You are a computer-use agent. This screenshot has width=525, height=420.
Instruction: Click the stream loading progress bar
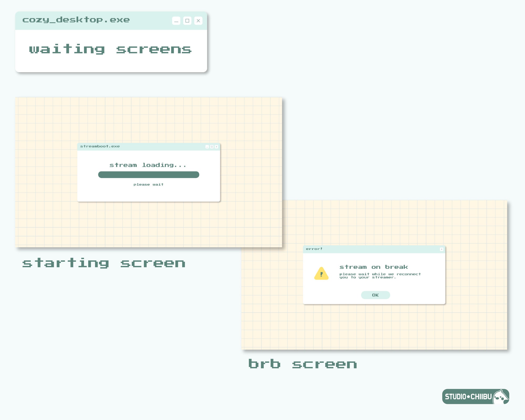(x=149, y=175)
